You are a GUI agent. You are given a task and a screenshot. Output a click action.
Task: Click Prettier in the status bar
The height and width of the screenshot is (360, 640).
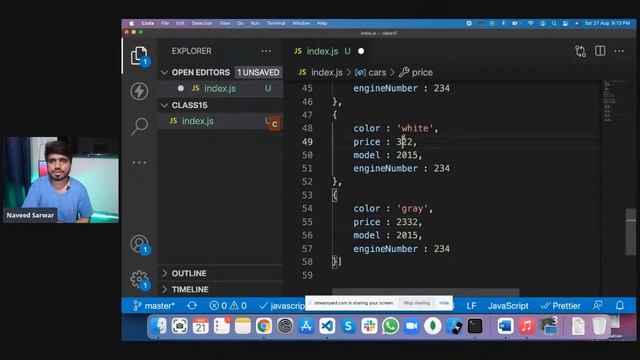click(x=560, y=306)
